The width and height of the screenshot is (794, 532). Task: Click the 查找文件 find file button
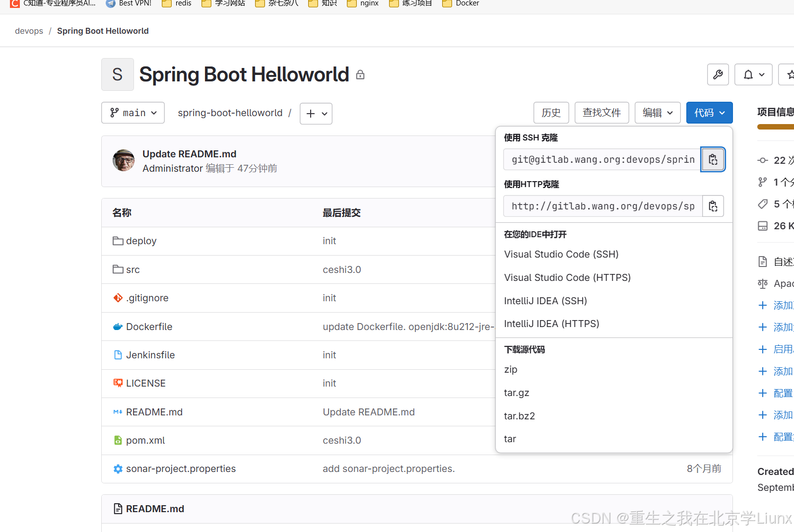pos(601,113)
